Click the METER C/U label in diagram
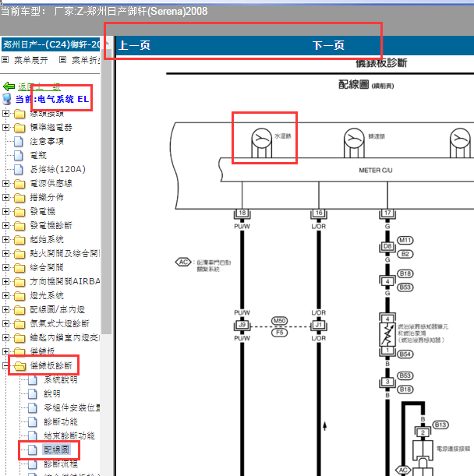 (x=376, y=171)
